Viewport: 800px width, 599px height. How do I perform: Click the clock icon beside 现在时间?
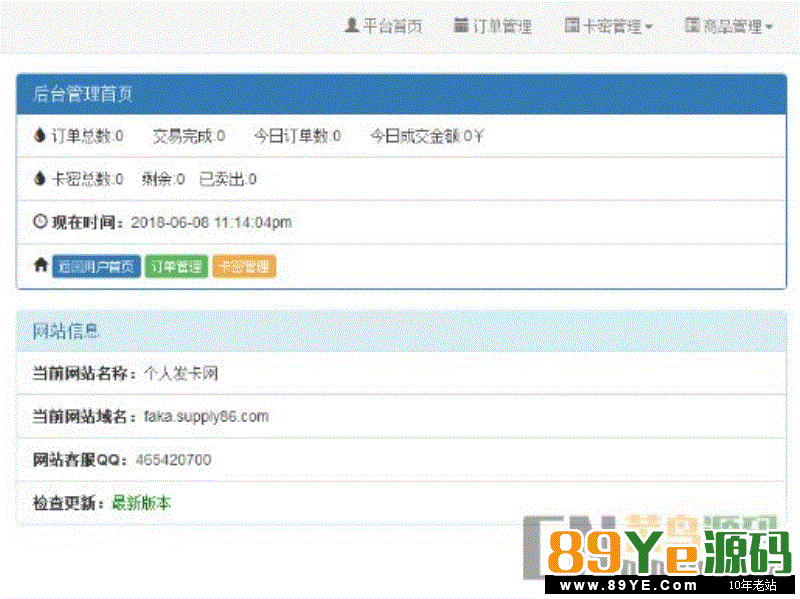pos(40,222)
